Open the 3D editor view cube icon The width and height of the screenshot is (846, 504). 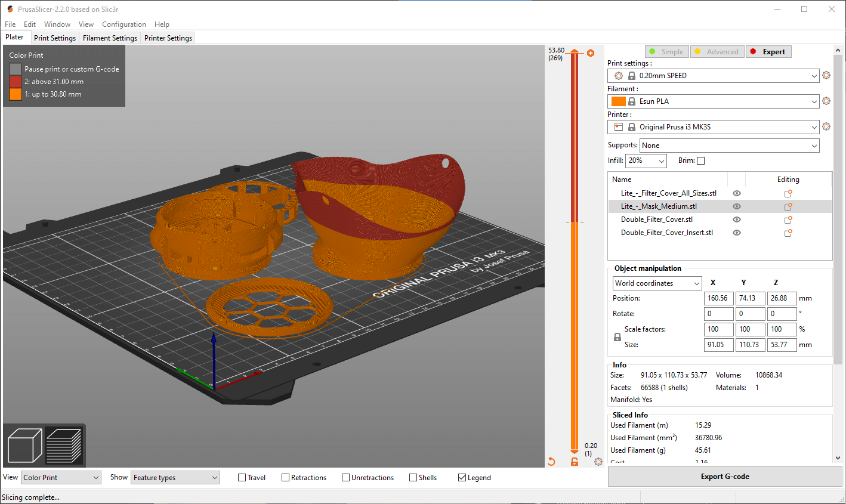(x=25, y=444)
